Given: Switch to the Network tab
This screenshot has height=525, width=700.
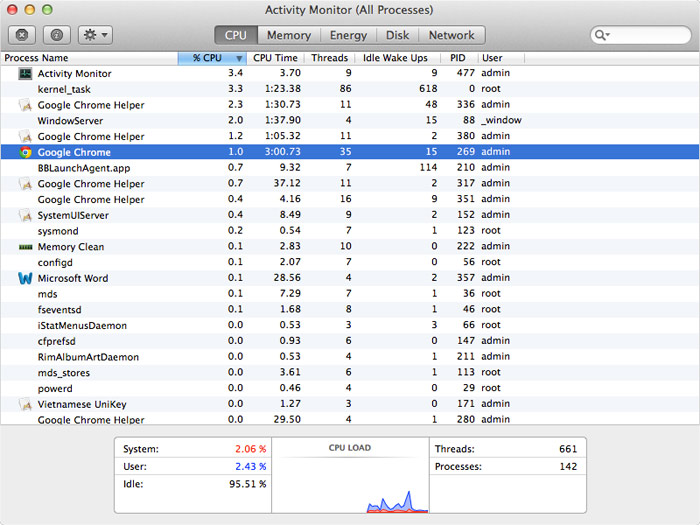Looking at the screenshot, I should point(452,35).
